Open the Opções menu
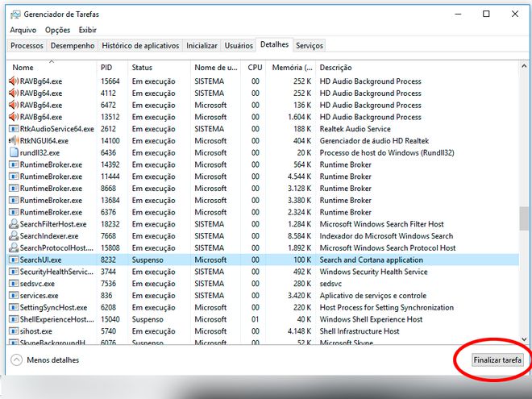532x399 pixels. [x=57, y=30]
